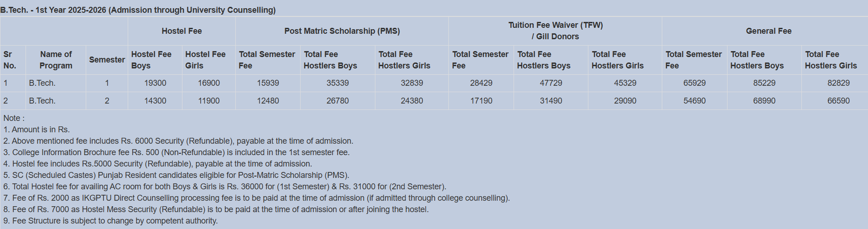Click the 68990 general hostlers boys cell
The height and width of the screenshot is (229, 868).
[764, 101]
